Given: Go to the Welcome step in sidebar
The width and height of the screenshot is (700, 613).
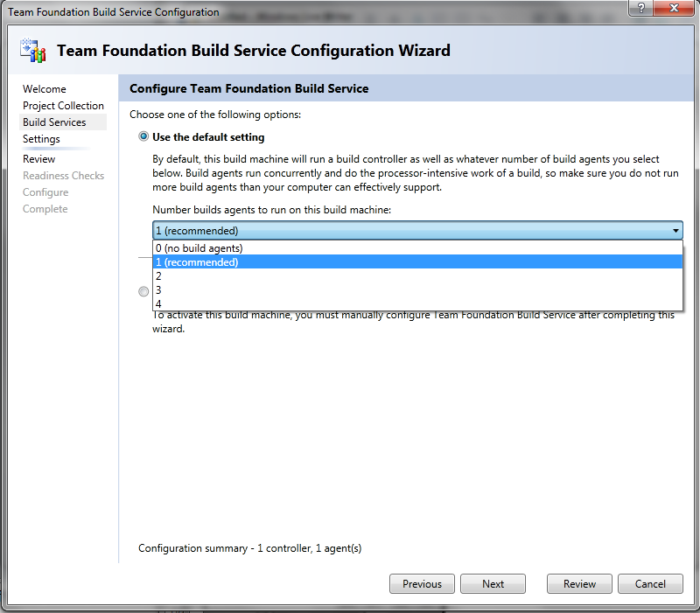Looking at the screenshot, I should tap(45, 89).
